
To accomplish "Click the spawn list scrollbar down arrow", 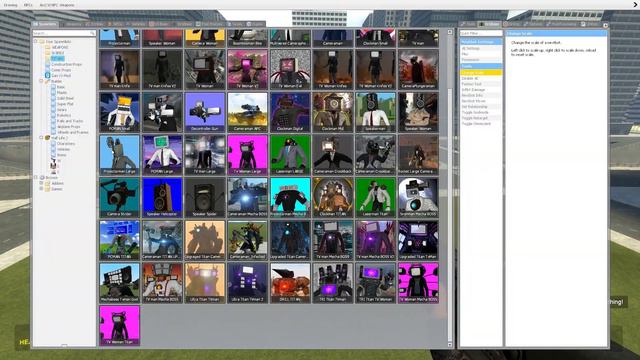I will (450, 345).
